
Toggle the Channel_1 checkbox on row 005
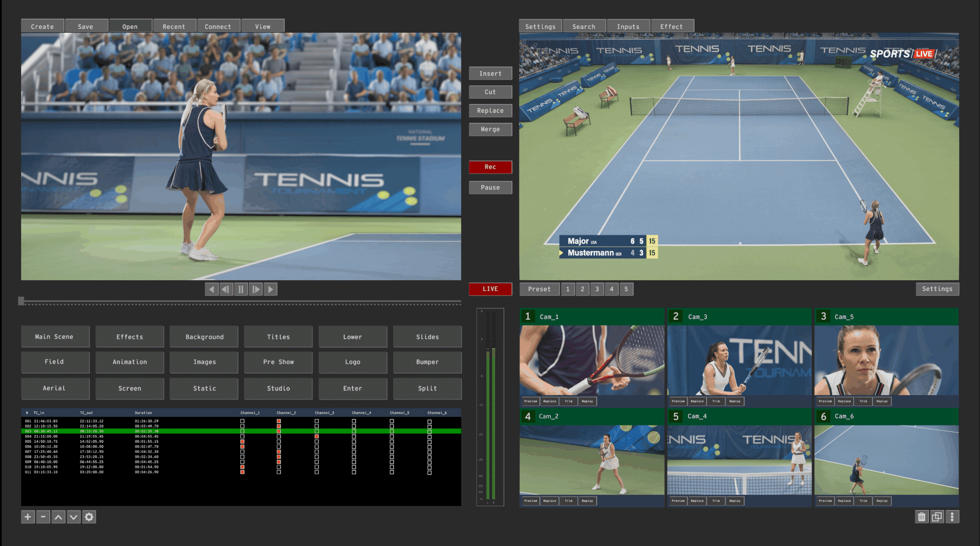(x=242, y=441)
